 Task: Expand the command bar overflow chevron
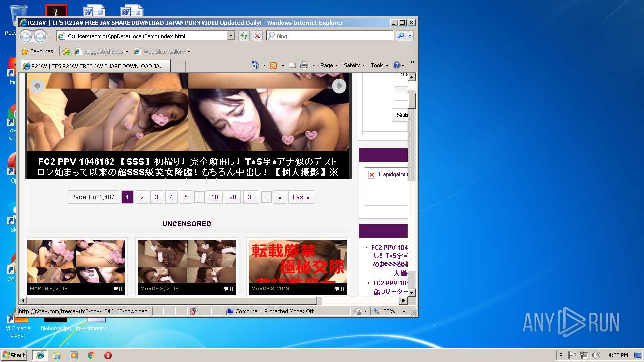[x=412, y=62]
